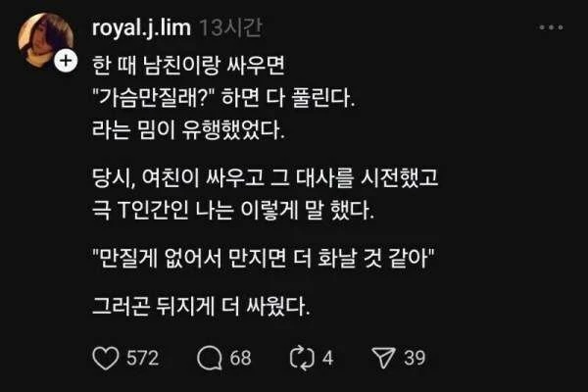588x392 pixels.
Task: Click the quoted line '만질게 없어서 만지면…'
Action: (x=263, y=259)
